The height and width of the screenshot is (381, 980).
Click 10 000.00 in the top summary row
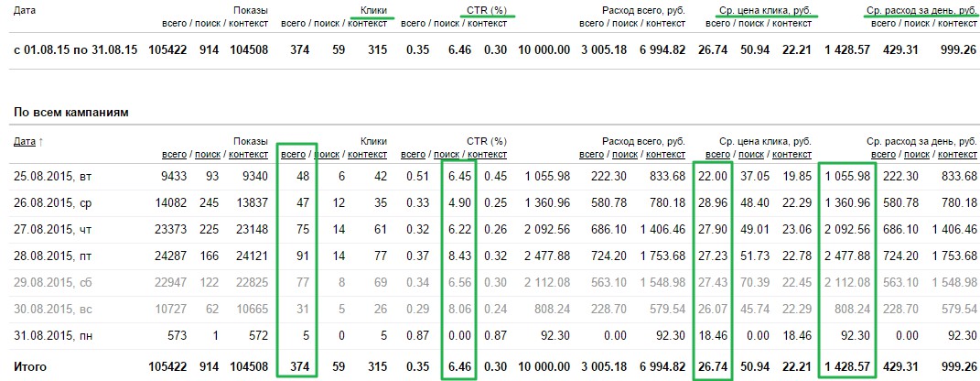544,49
